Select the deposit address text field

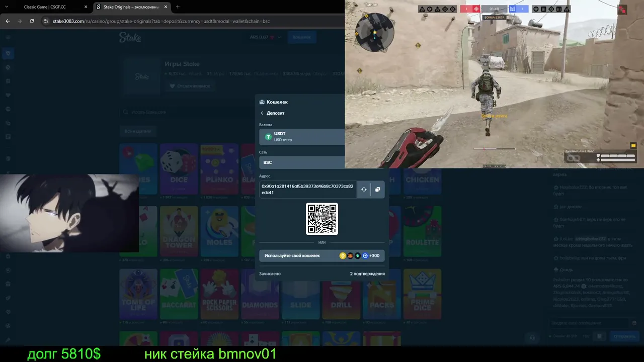(308, 190)
